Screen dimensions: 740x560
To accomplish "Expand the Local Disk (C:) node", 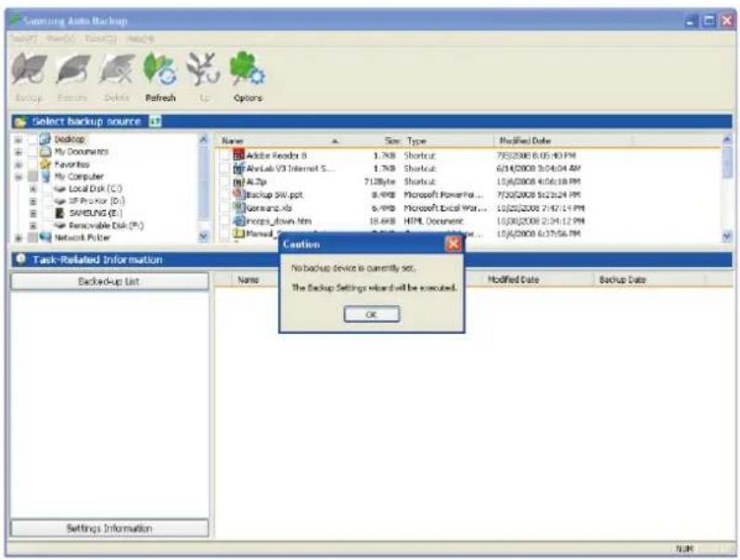I will click(x=33, y=189).
